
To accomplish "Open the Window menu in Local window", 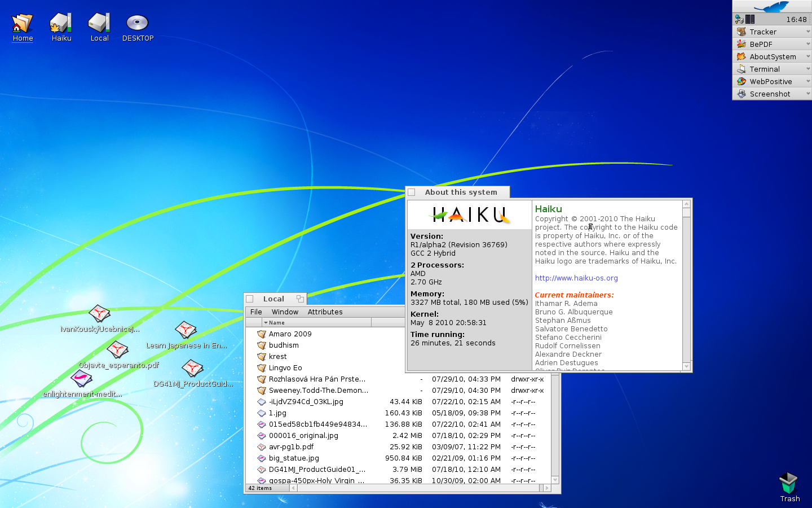I will pyautogui.click(x=285, y=312).
